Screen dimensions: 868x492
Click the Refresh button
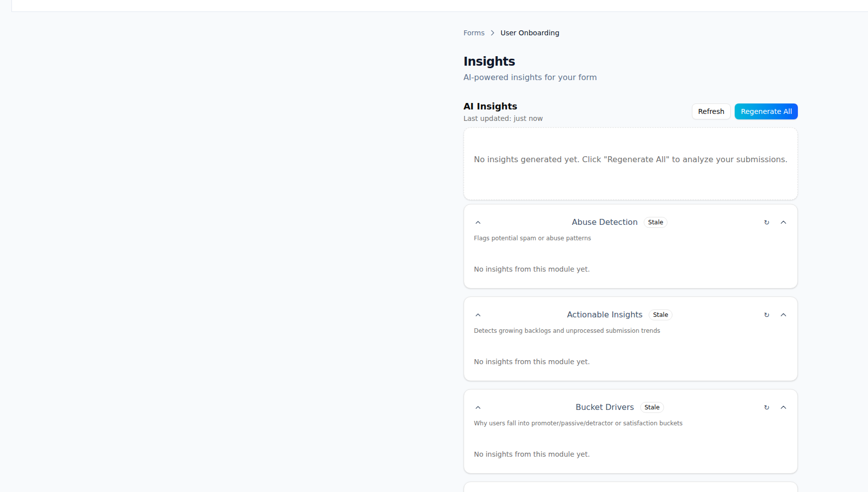(x=711, y=111)
